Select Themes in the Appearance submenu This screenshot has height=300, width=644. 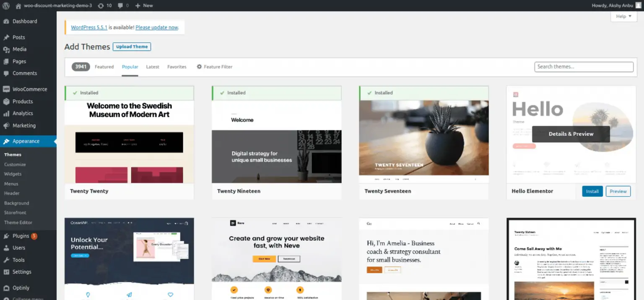(13, 155)
